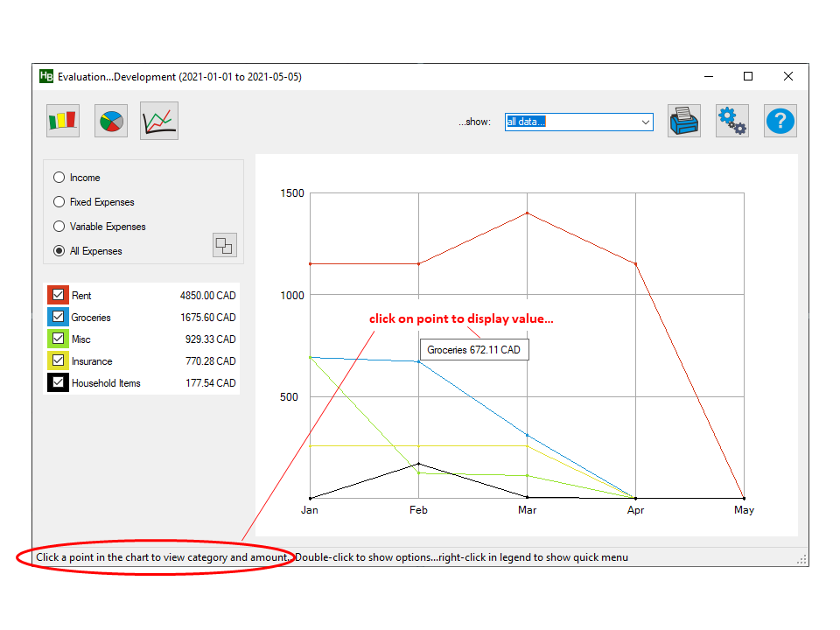Select the line chart development view

[x=158, y=121]
